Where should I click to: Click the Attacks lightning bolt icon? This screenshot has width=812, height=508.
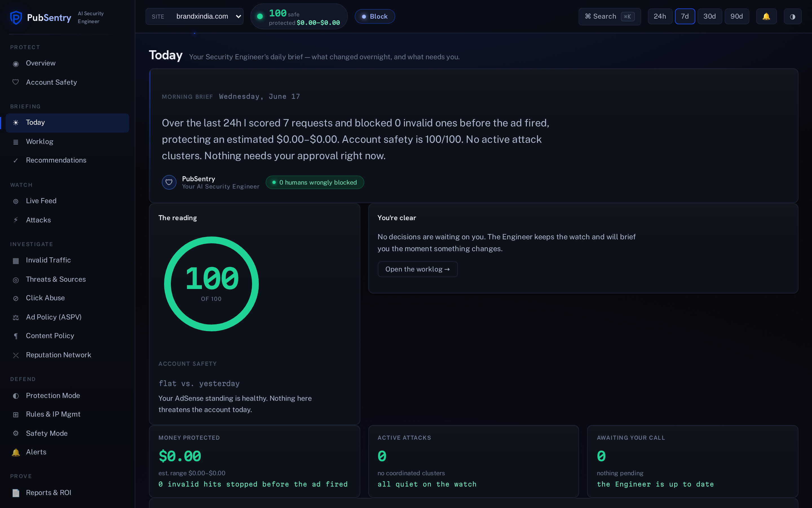click(x=16, y=220)
